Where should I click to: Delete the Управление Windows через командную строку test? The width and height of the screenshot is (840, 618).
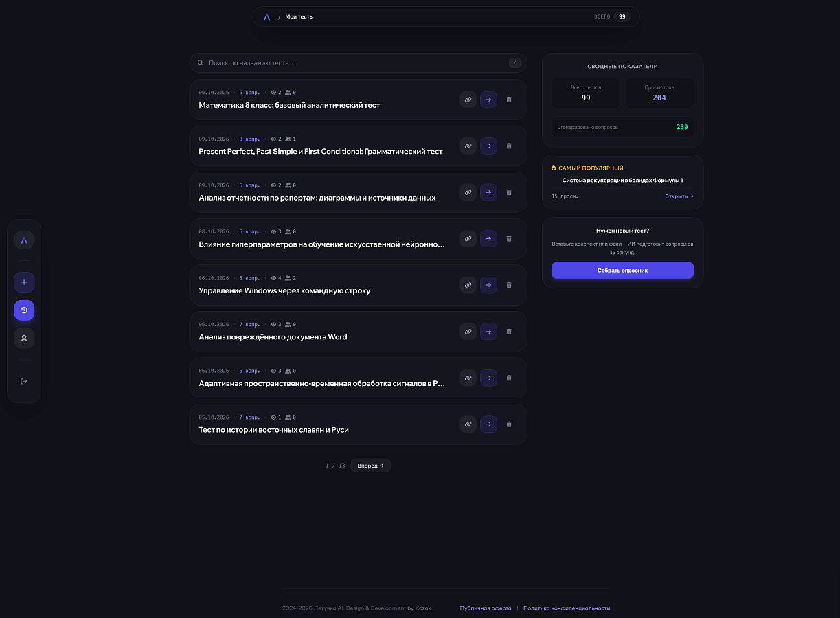coord(509,285)
